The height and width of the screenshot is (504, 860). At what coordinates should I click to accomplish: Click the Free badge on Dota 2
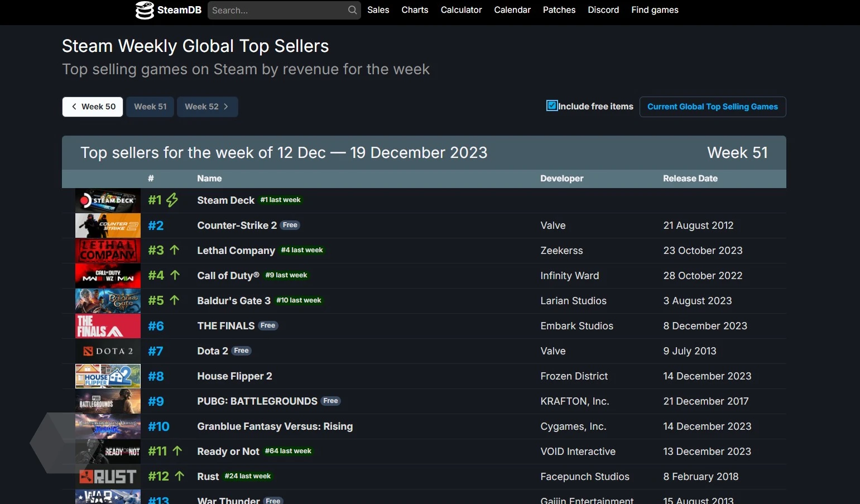pos(242,351)
